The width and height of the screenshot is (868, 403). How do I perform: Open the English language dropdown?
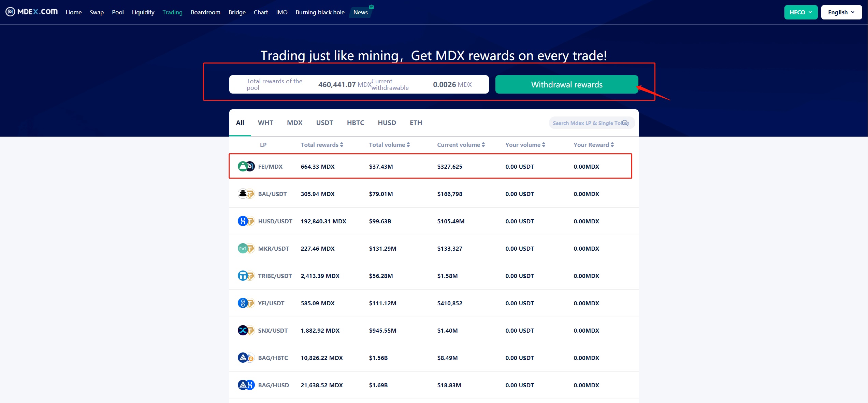[841, 12]
